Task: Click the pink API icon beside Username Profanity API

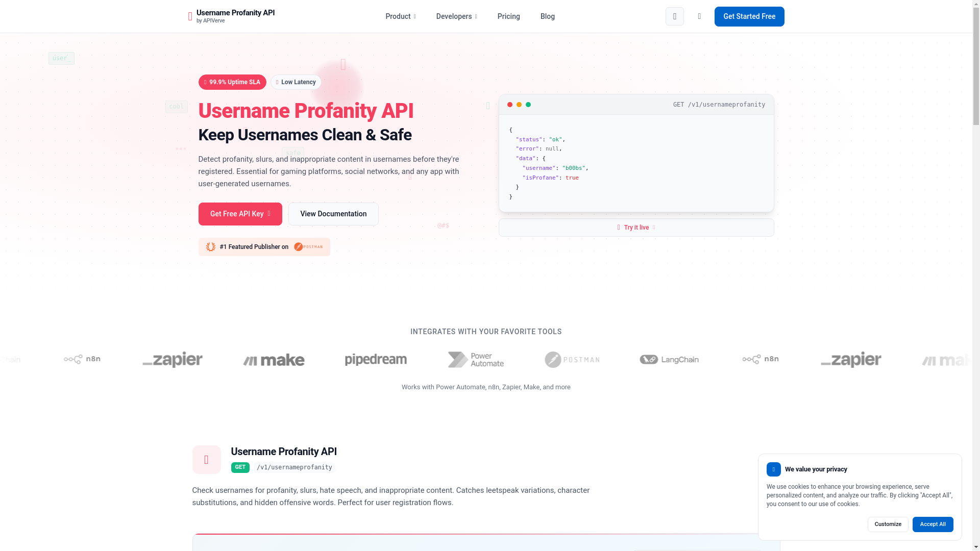Action: coord(206,460)
